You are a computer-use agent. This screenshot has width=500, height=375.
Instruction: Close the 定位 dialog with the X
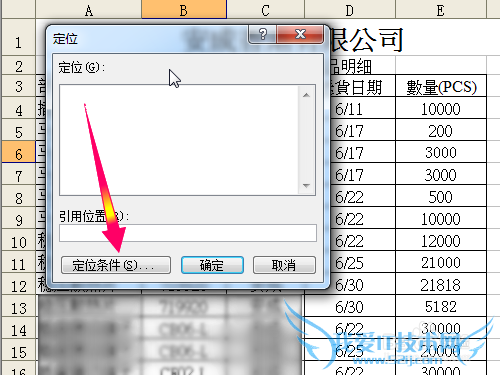pyautogui.click(x=300, y=34)
